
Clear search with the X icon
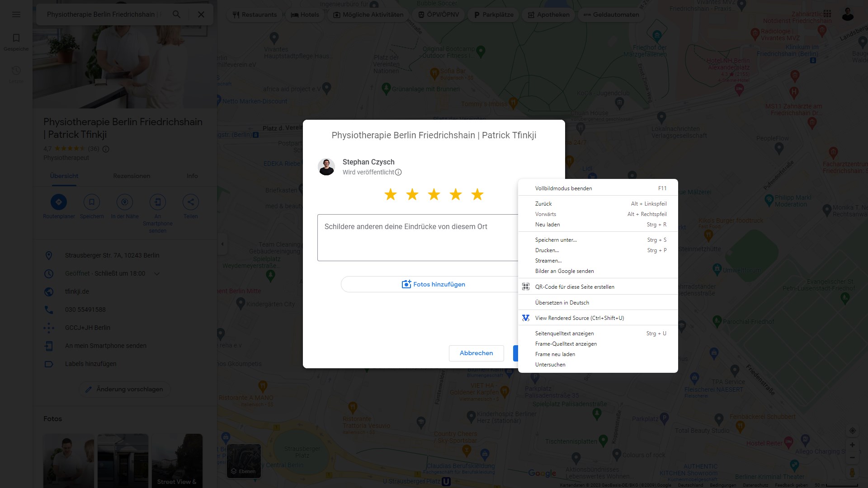(x=201, y=14)
